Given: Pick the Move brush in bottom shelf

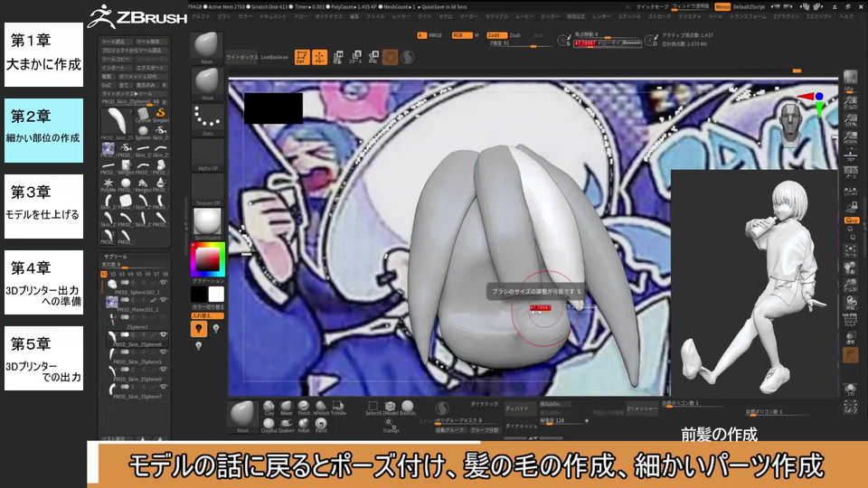Looking at the screenshot, I should pos(287,408).
